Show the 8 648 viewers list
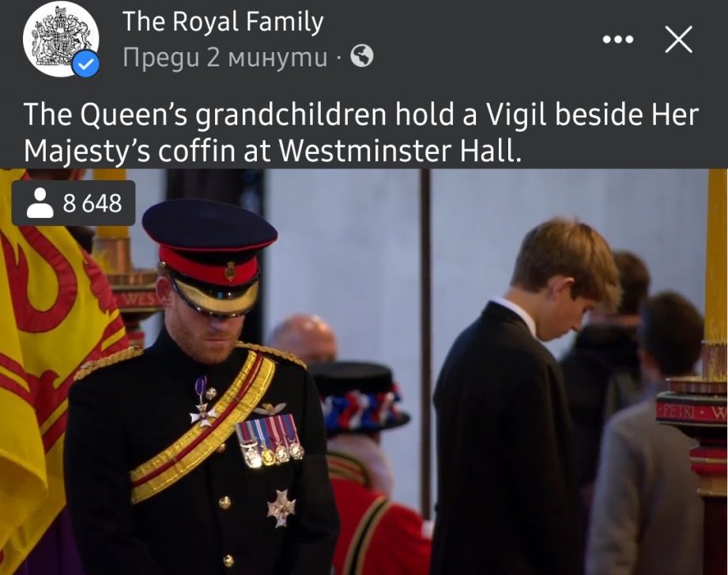The image size is (728, 575). (74, 203)
